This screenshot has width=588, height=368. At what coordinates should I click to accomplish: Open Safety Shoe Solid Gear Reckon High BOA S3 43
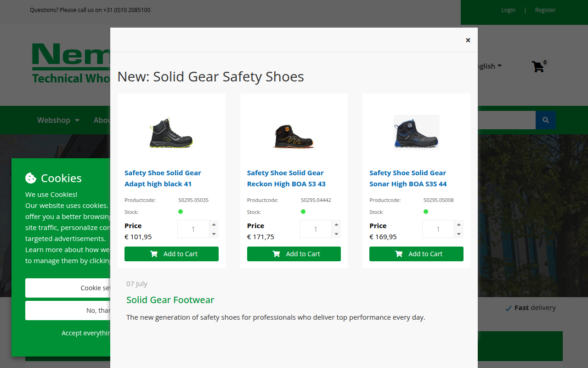tap(286, 178)
